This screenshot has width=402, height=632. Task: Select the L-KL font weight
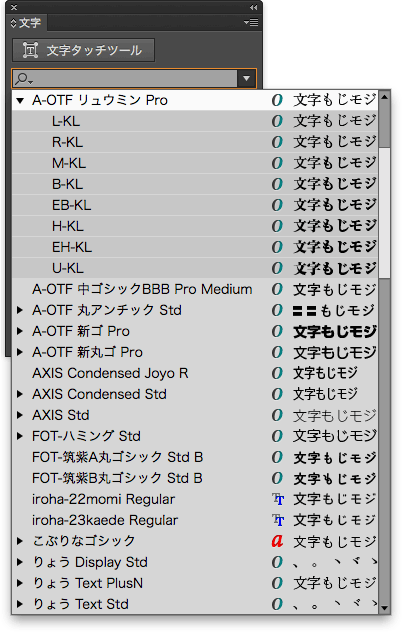[x=195, y=121]
